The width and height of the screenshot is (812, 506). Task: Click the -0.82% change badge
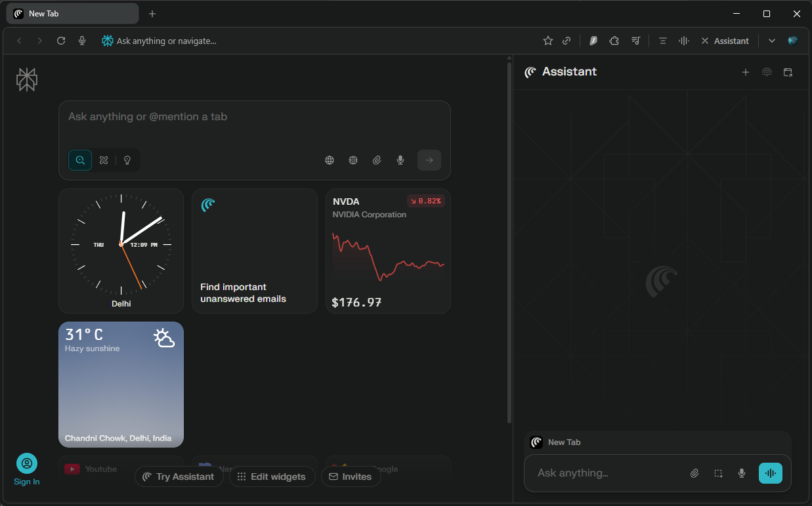tap(426, 201)
